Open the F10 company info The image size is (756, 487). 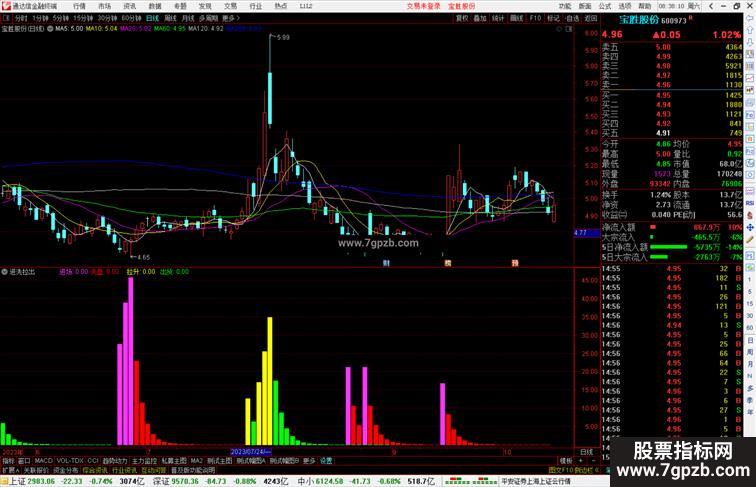click(535, 18)
